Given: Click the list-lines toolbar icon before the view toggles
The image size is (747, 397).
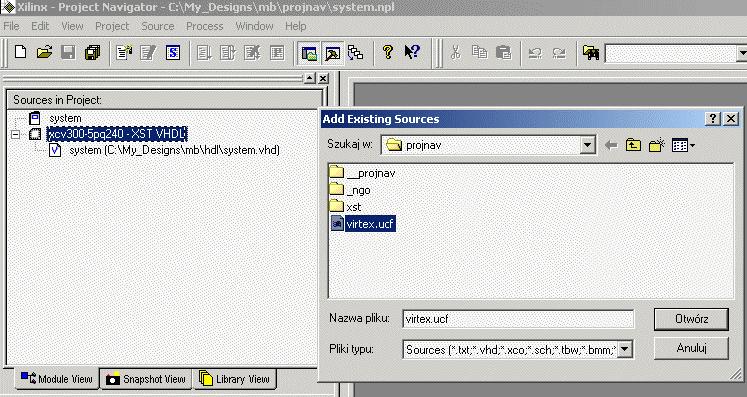Looking at the screenshot, I should [277, 51].
